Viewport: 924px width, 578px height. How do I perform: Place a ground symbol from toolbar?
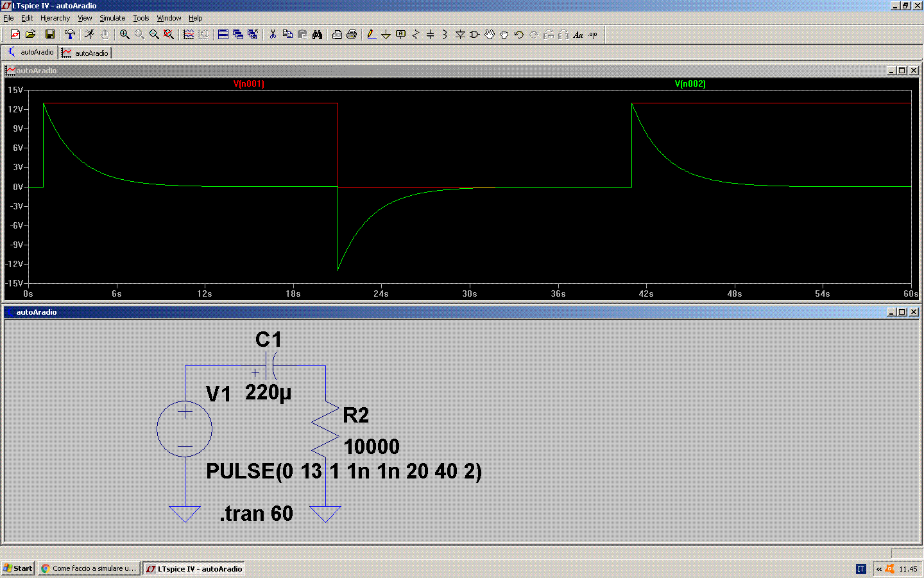point(386,35)
